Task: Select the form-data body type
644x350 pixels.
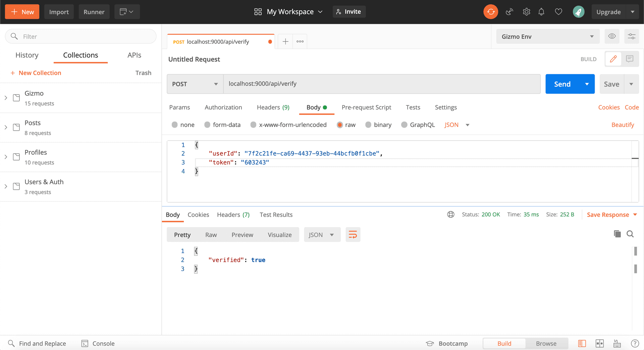Action: pos(207,125)
